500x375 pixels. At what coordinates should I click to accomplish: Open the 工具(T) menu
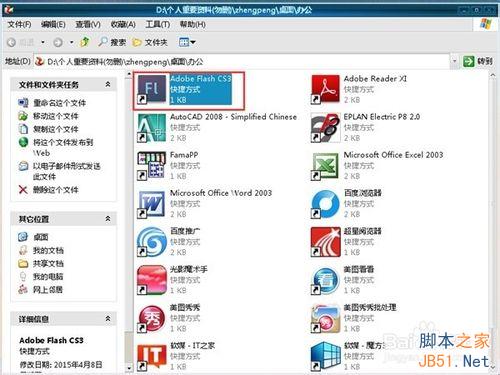pos(158,24)
